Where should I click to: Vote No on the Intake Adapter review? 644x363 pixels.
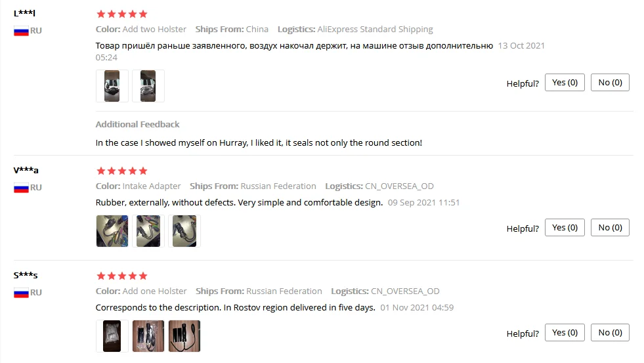click(x=610, y=228)
